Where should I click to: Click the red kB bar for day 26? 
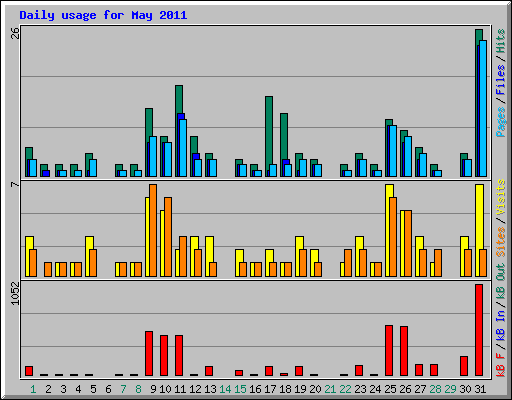click(404, 351)
